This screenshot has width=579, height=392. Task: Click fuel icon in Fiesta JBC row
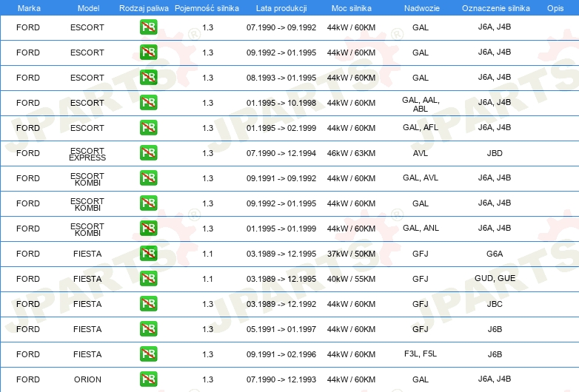[148, 303]
